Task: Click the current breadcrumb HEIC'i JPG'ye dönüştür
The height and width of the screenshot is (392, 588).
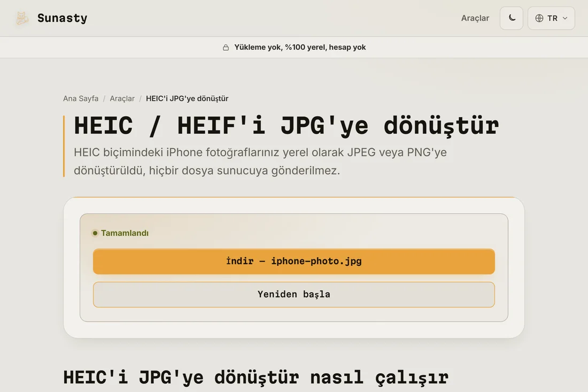Action: click(x=187, y=98)
